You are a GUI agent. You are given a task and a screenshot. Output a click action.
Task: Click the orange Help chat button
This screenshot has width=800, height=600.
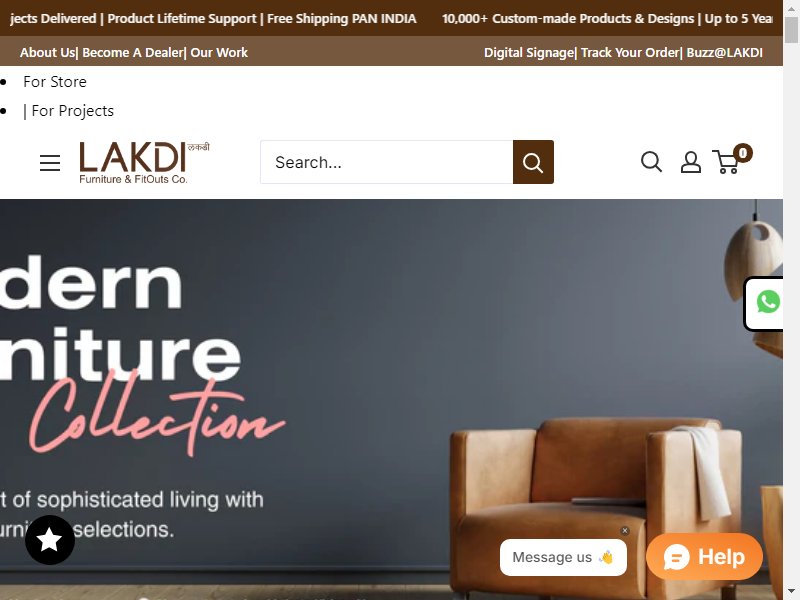coord(704,557)
